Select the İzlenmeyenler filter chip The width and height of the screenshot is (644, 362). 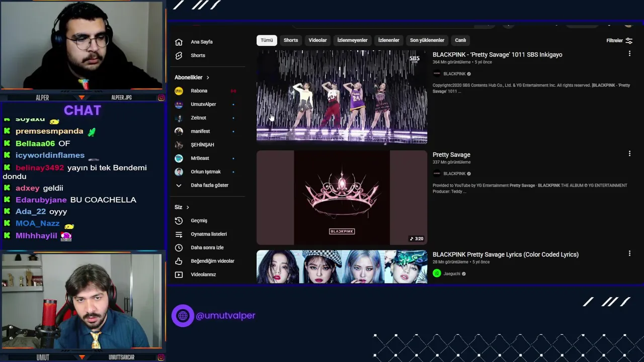pyautogui.click(x=352, y=40)
